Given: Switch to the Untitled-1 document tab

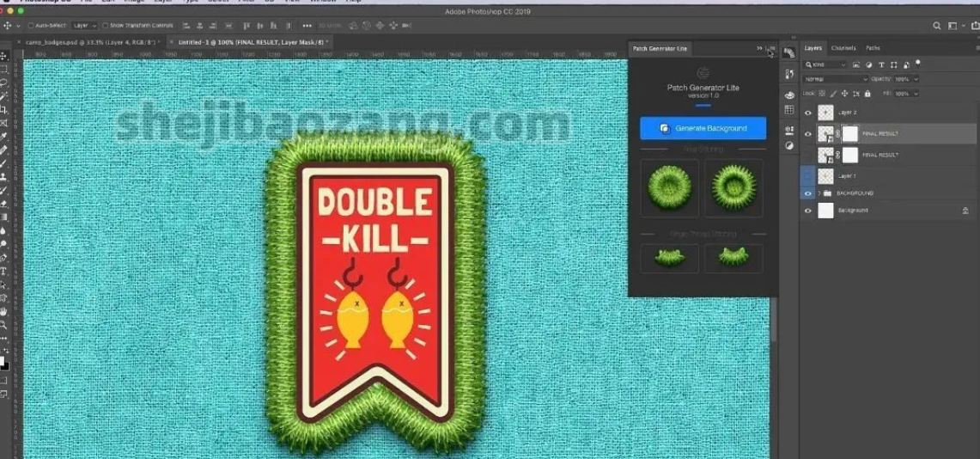Looking at the screenshot, I should pos(252,42).
